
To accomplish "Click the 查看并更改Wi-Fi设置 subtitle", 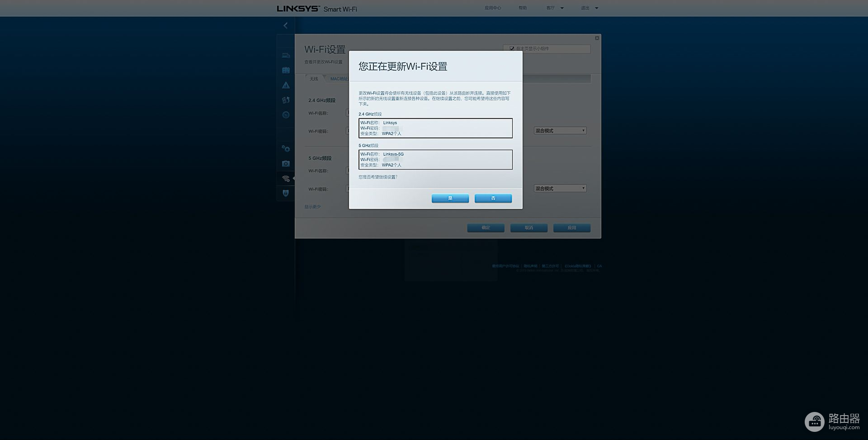I will click(323, 62).
